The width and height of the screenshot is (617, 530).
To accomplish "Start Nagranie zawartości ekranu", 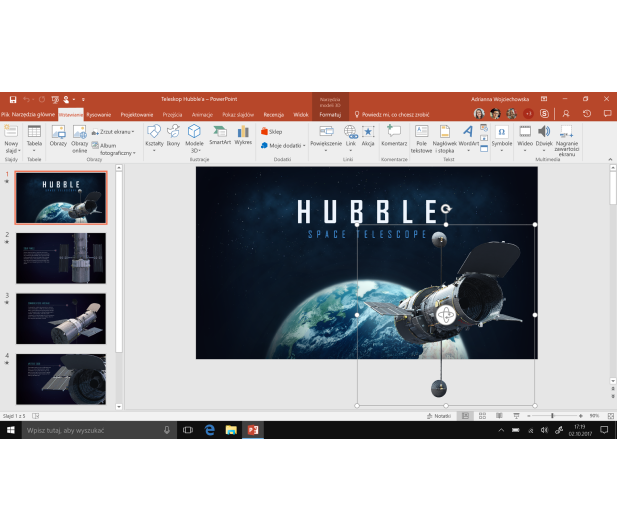I will [567, 140].
